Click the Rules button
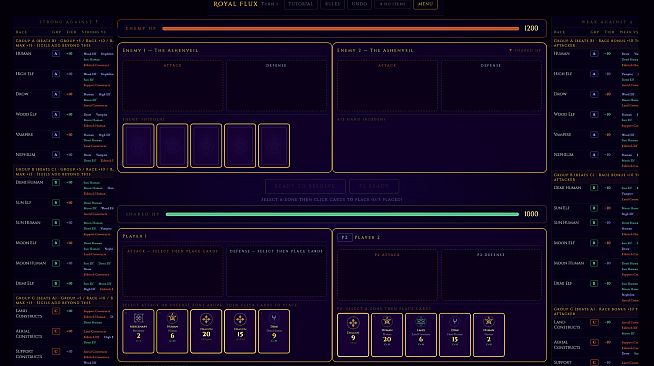 click(x=332, y=4)
